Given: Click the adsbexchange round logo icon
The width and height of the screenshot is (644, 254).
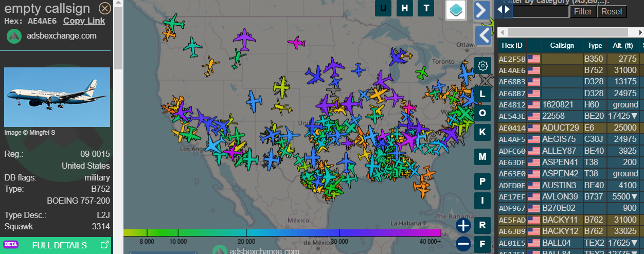Looking at the screenshot, I should click(14, 36).
